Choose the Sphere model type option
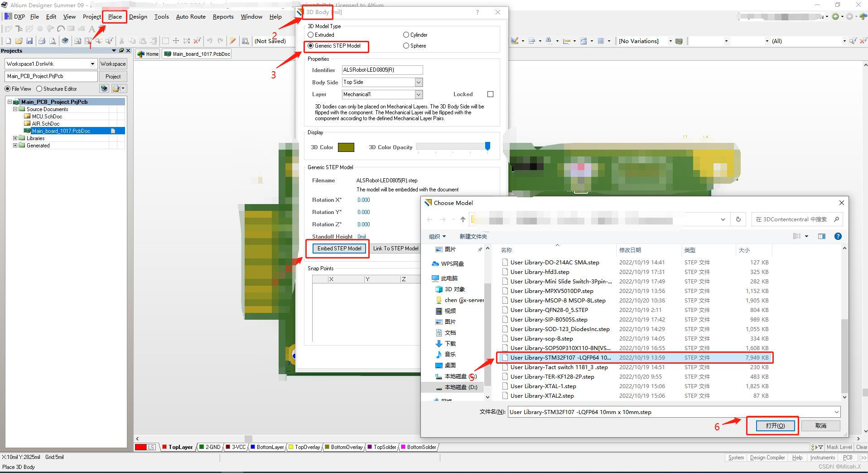 (406, 46)
